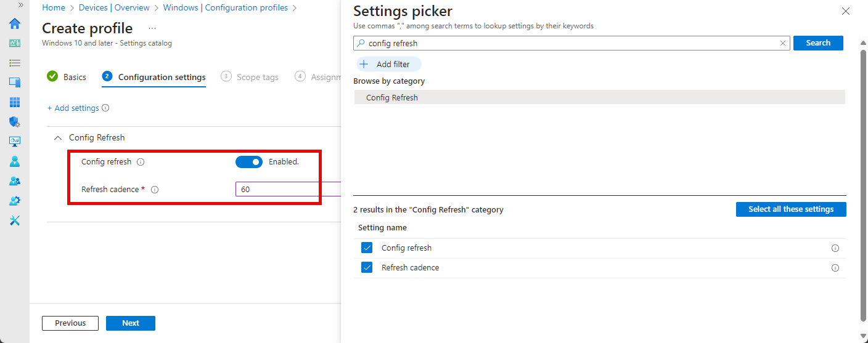The height and width of the screenshot is (343, 868).
Task: Uncheck the Refresh cadence checkbox
Action: click(367, 267)
